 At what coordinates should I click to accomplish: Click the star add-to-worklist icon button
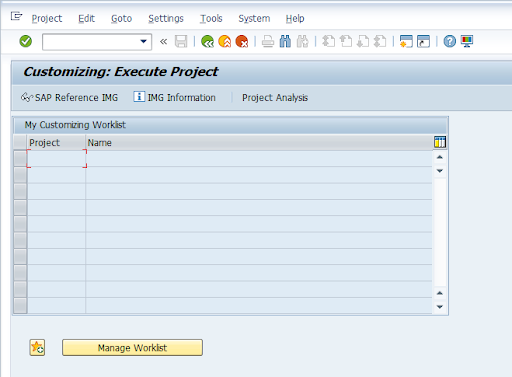pos(37,348)
